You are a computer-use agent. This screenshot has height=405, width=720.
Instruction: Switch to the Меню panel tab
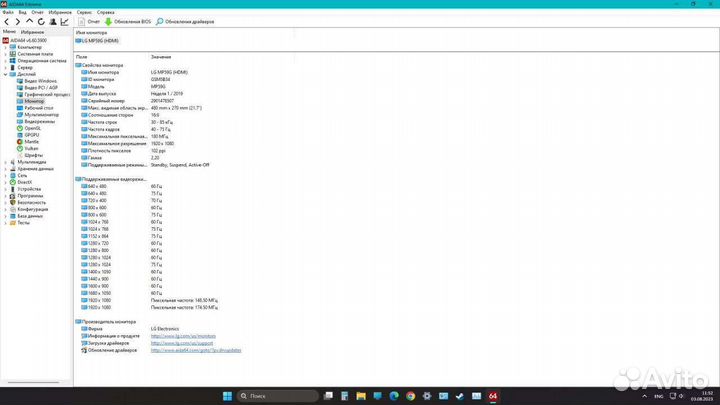coord(9,32)
